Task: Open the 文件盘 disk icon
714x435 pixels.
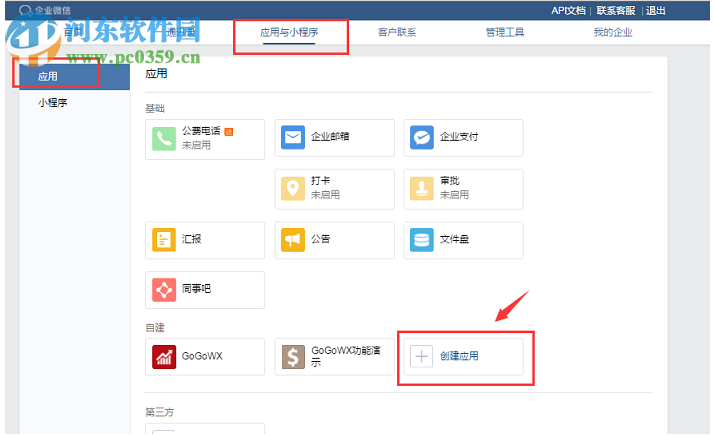Action: click(422, 240)
